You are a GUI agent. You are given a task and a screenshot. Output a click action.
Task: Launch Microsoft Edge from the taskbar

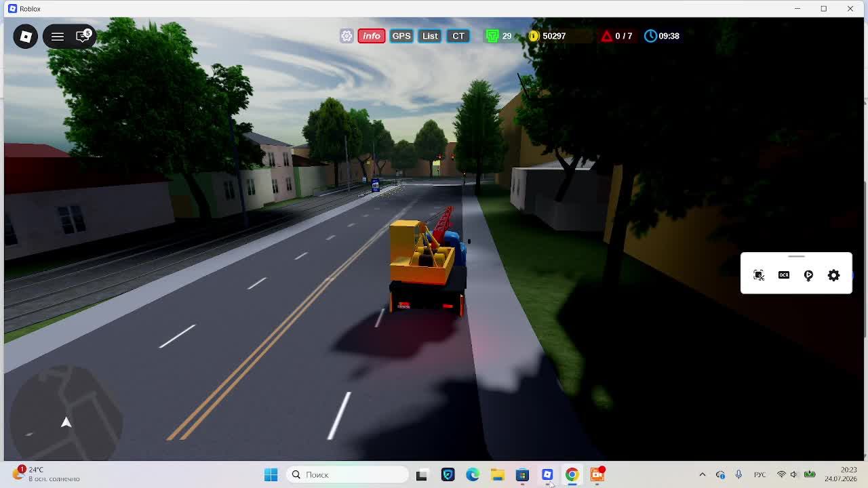(x=473, y=475)
